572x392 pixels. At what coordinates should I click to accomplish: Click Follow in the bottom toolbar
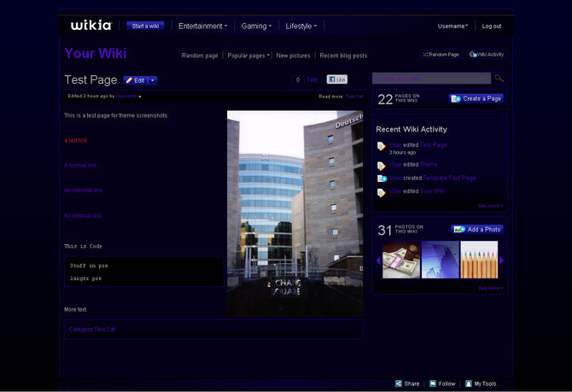pos(442,383)
